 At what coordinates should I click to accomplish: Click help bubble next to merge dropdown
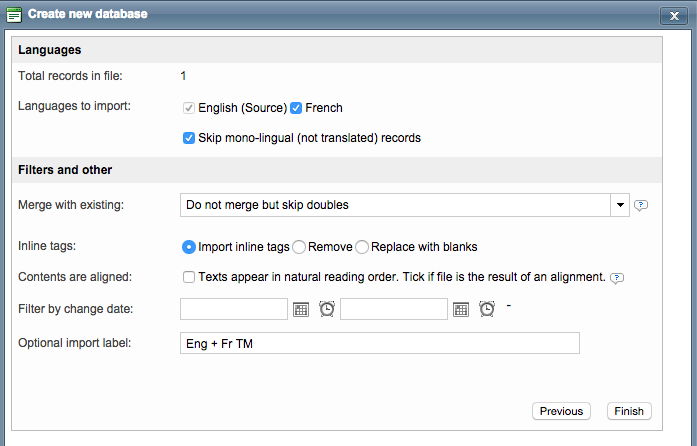(x=642, y=205)
